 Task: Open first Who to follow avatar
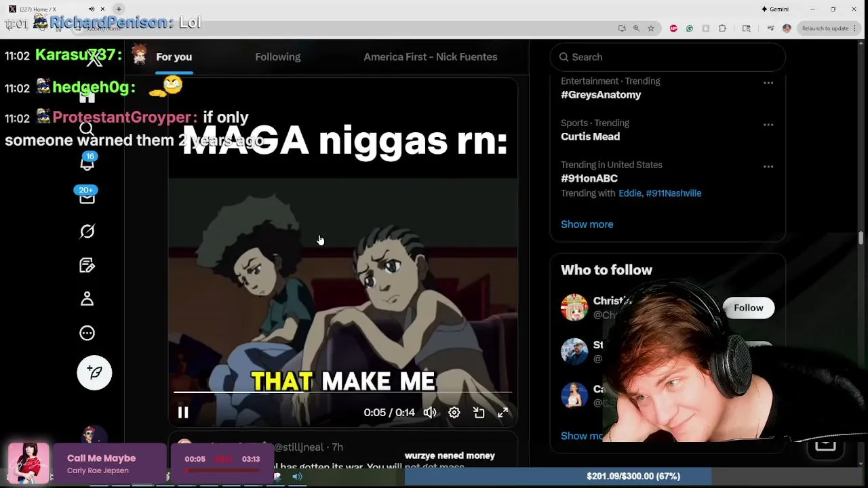pyautogui.click(x=574, y=308)
